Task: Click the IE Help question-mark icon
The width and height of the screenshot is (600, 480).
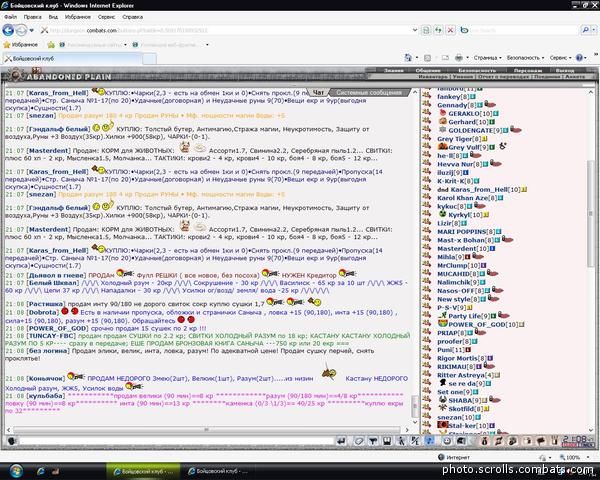Action: [579, 58]
